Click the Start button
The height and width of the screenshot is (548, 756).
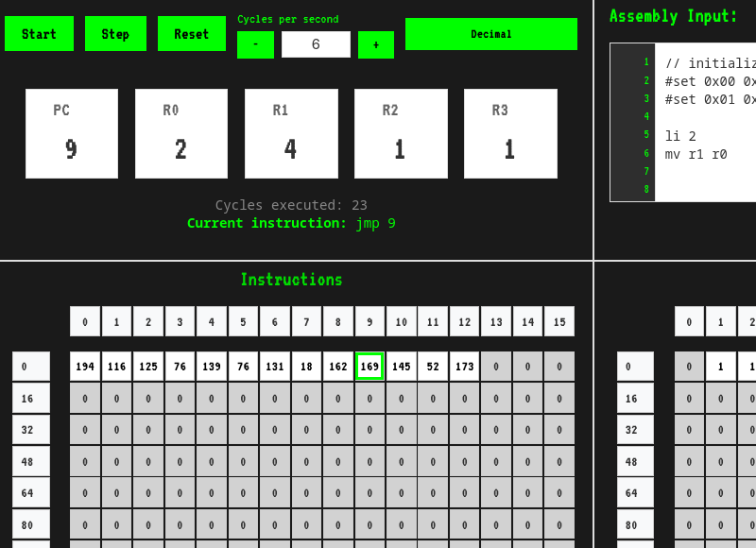tap(39, 34)
